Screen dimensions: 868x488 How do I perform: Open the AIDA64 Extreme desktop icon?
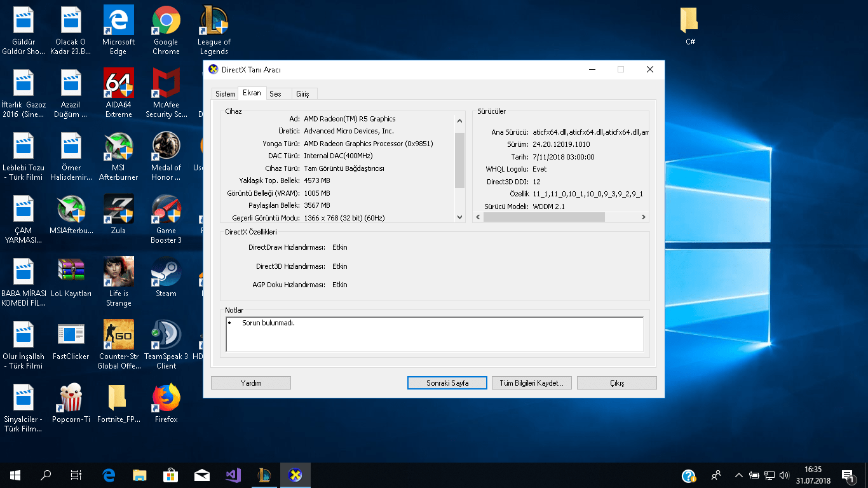118,84
